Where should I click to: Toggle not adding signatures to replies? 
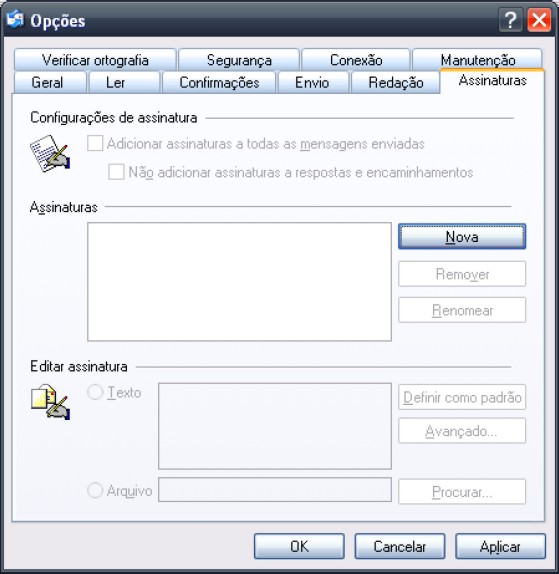point(116,172)
